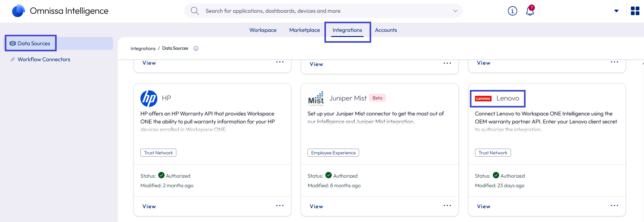Open more options on Juniper Mist card

pyautogui.click(x=447, y=206)
